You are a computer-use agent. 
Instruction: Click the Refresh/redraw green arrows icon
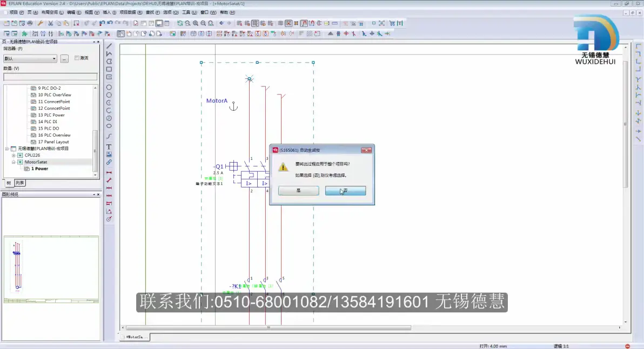coord(180,23)
